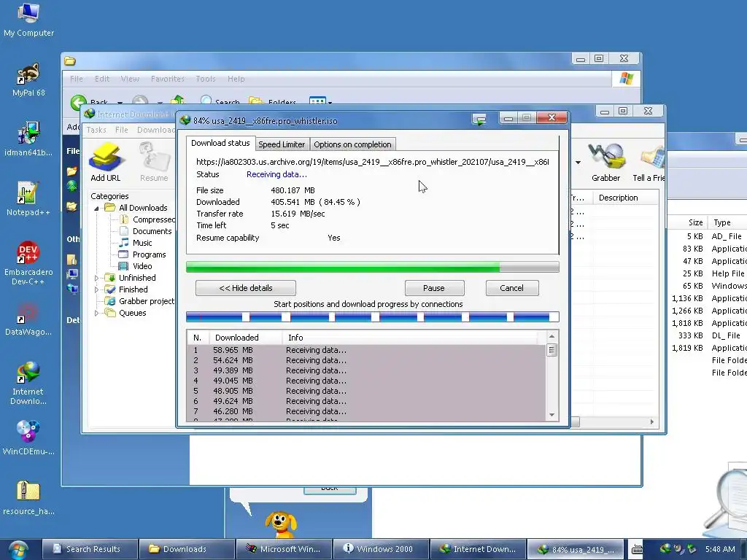This screenshot has width=747, height=560.
Task: Click the connections progress segment bar
Action: coord(373,316)
